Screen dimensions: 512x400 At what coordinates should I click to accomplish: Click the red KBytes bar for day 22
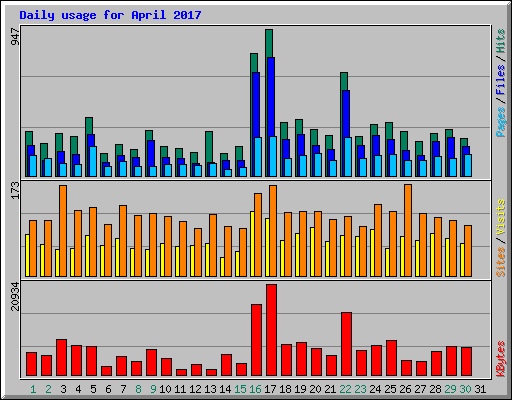click(x=346, y=344)
